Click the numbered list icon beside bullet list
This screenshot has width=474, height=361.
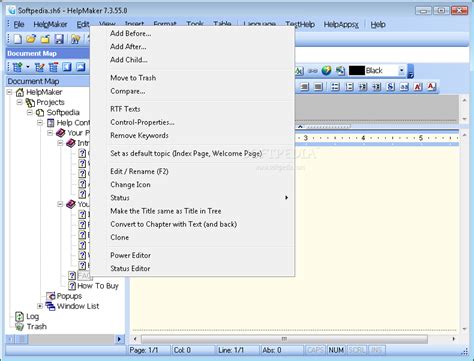point(349,87)
